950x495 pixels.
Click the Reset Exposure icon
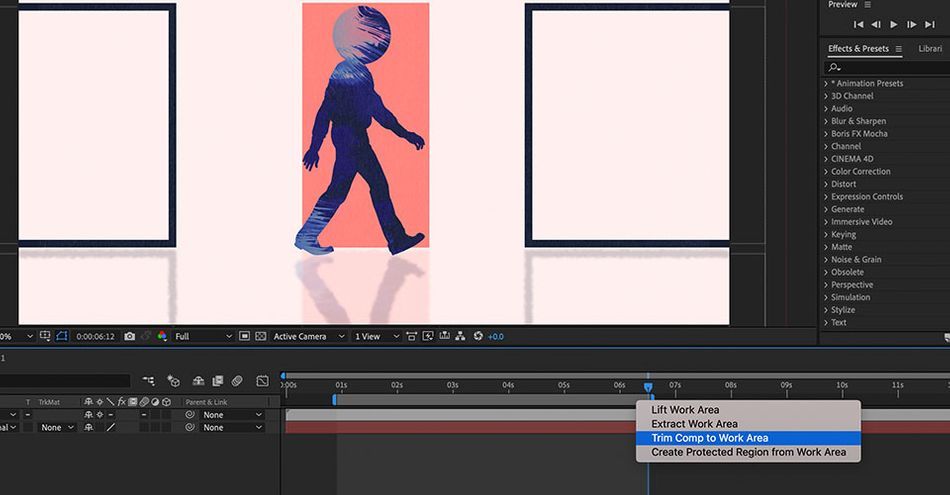pyautogui.click(x=478, y=336)
